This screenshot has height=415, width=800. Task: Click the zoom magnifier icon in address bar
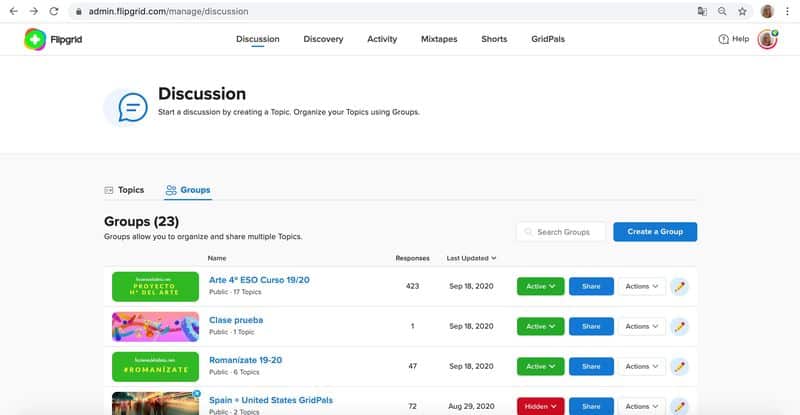click(x=722, y=11)
